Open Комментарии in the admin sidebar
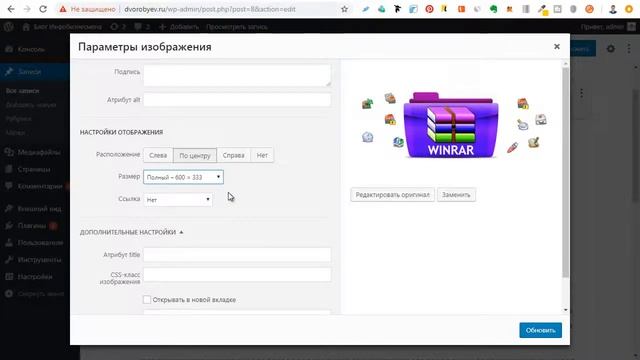640x360 pixels. [40, 186]
